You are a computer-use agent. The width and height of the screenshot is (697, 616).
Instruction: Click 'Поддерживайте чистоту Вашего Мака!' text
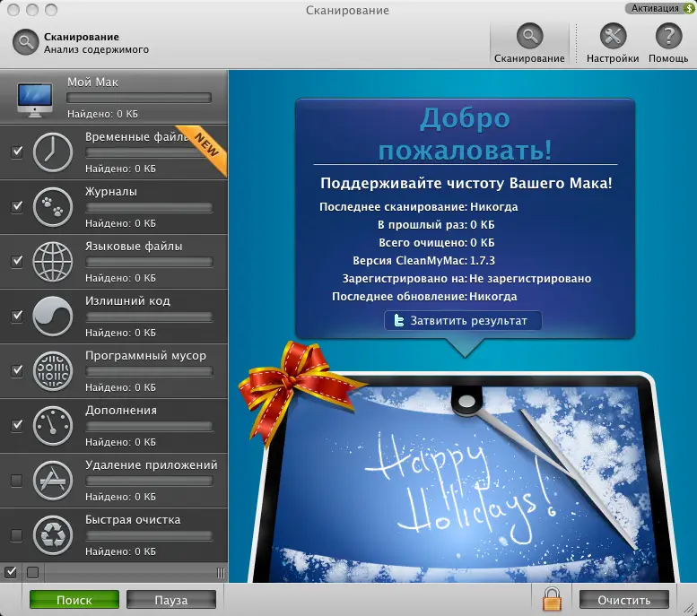[x=466, y=183]
